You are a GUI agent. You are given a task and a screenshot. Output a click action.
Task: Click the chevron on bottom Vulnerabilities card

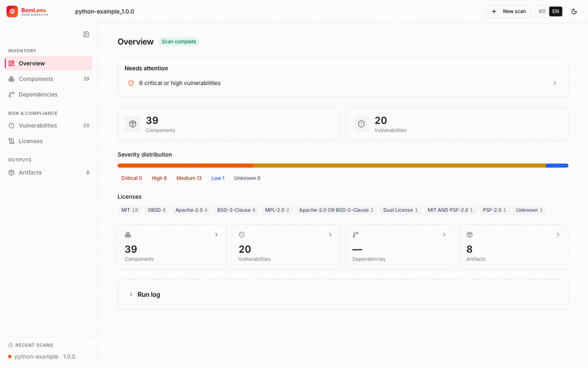[331, 235]
